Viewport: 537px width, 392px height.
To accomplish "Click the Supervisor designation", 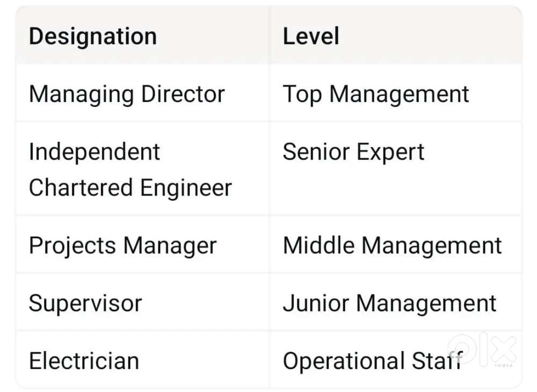I will pyautogui.click(x=85, y=303).
